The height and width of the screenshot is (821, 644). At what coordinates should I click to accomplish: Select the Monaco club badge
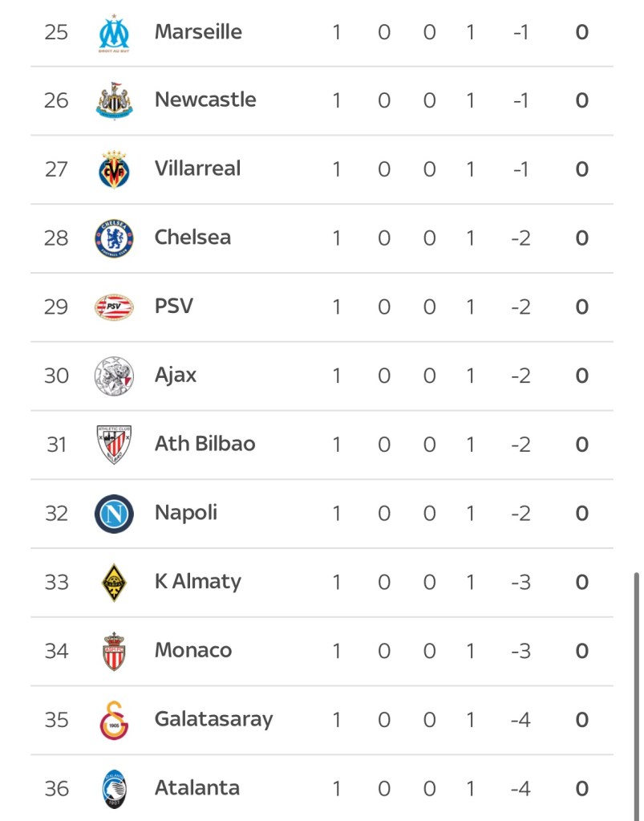pyautogui.click(x=114, y=651)
